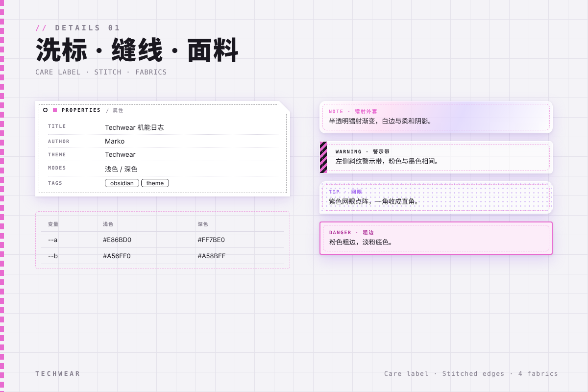Click the main heading 洗标 · 缝线 · 面料
588x392 pixels.
137,50
